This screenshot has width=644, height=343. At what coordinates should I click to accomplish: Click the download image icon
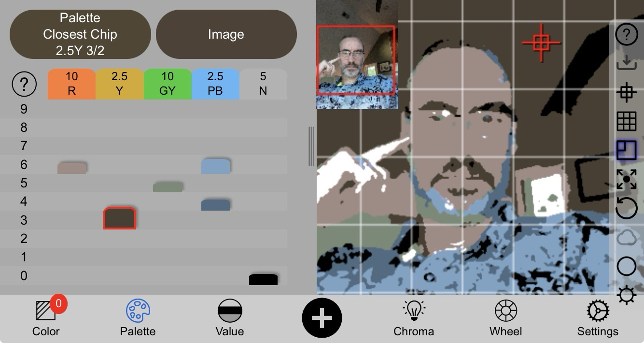click(x=627, y=63)
